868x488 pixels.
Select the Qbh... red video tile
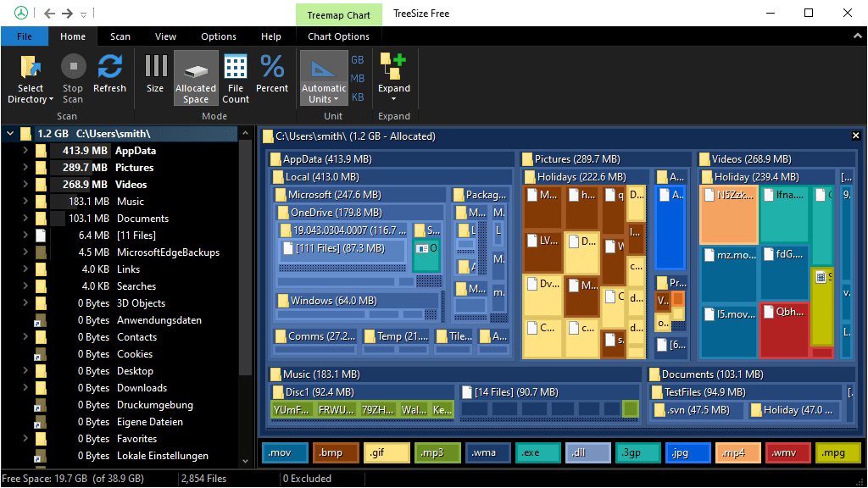784,330
